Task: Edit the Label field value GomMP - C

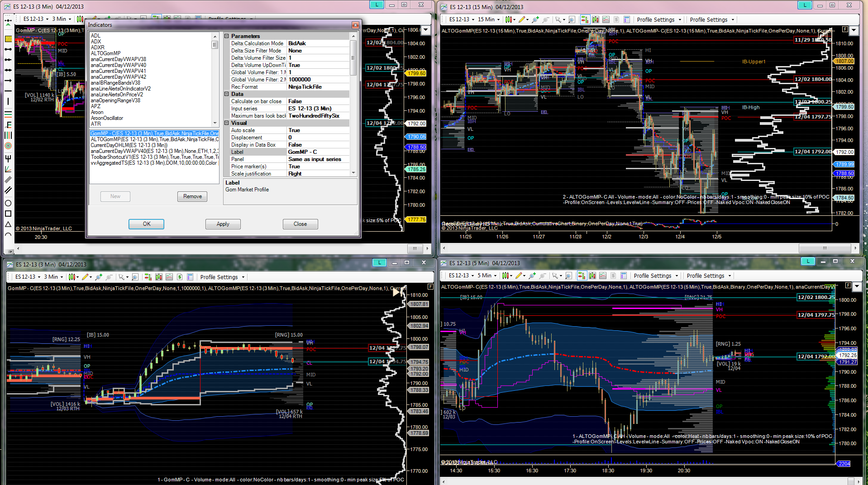Action: [319, 152]
